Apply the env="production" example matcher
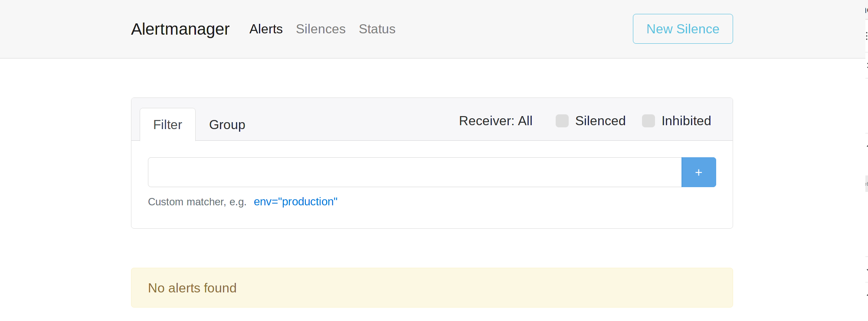 [295, 202]
